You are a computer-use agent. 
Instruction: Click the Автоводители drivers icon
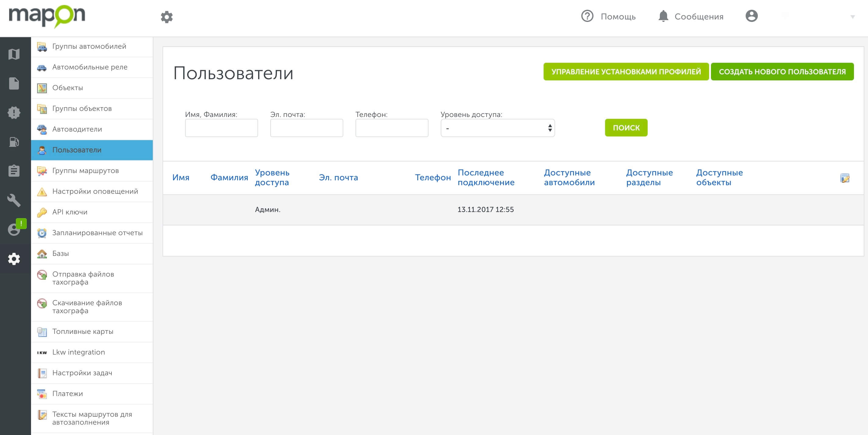tap(42, 129)
